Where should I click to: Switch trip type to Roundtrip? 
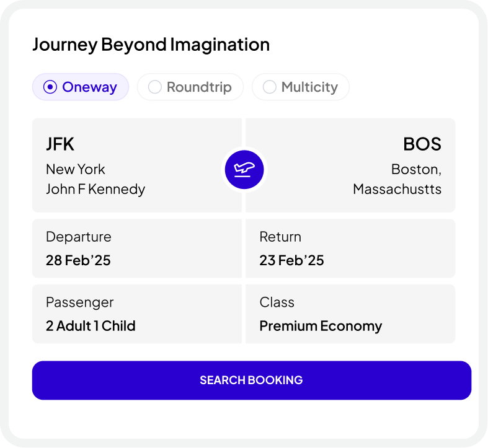click(190, 87)
